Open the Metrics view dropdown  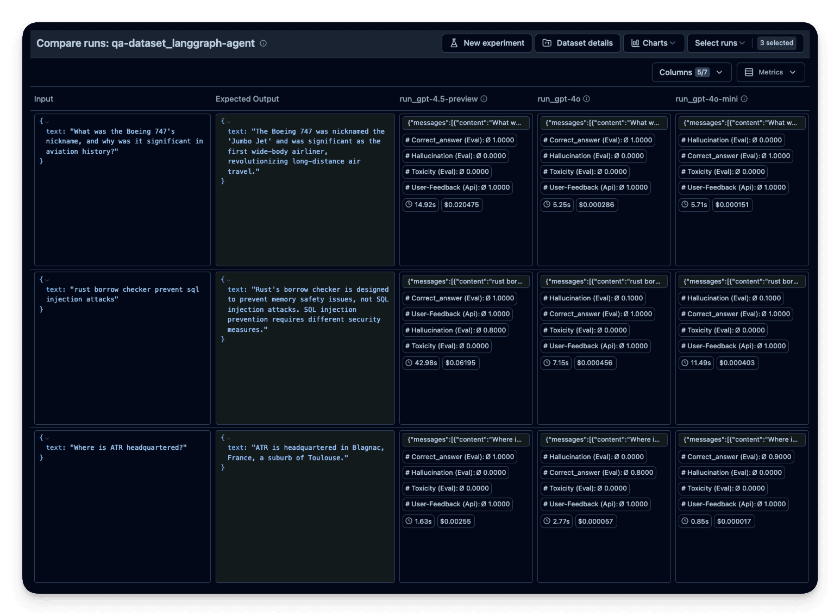coord(770,72)
